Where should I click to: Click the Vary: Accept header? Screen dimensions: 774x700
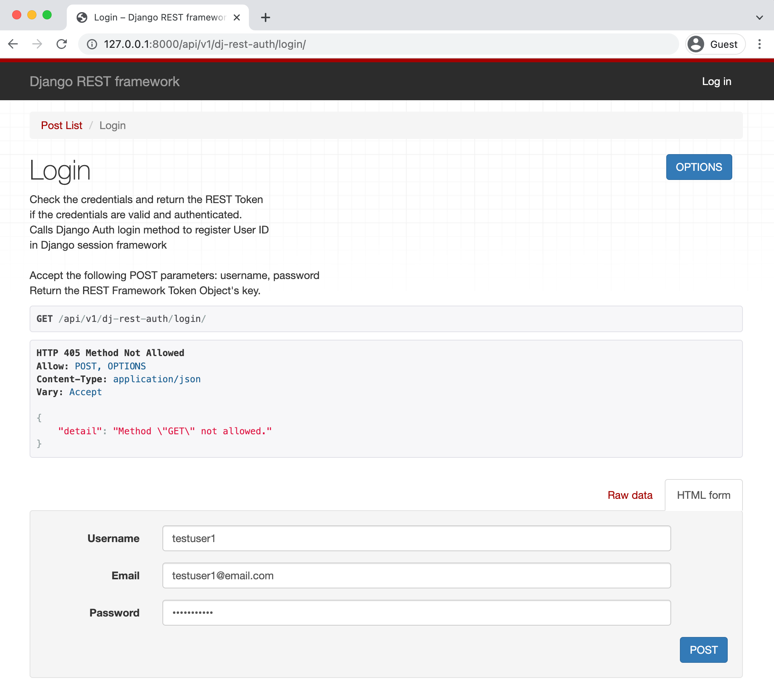pos(69,392)
